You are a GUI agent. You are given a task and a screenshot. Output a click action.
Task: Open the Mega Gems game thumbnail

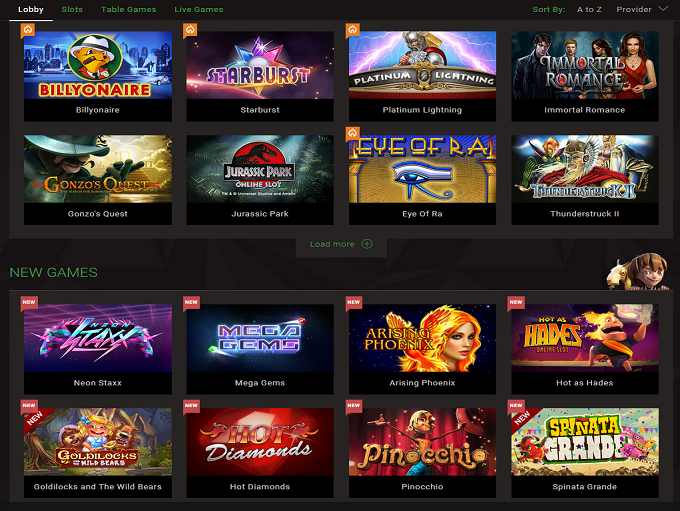pos(260,338)
